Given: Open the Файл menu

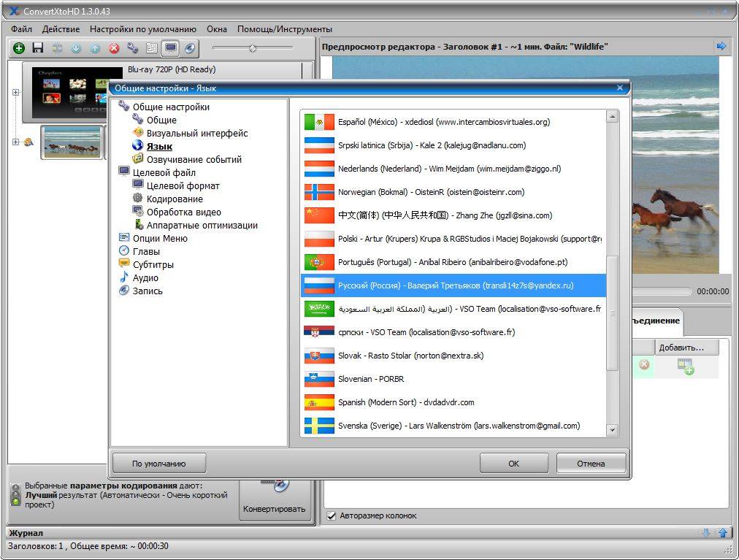Looking at the screenshot, I should (22, 29).
